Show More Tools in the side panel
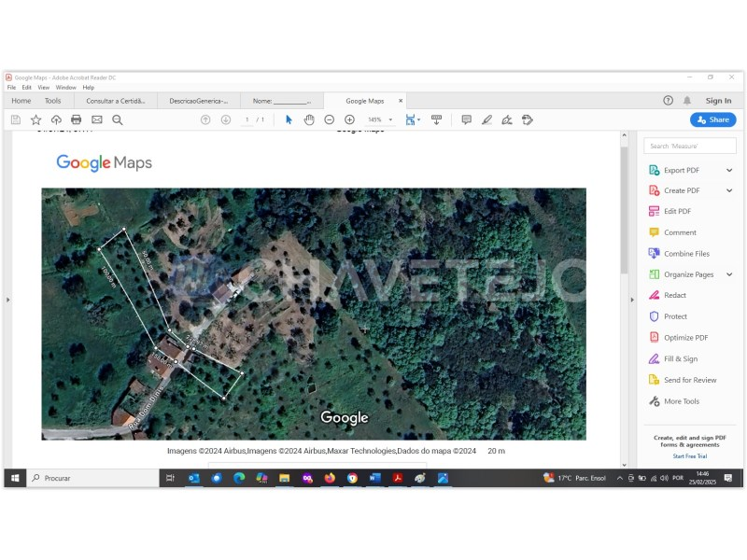The image size is (747, 560). (x=682, y=401)
